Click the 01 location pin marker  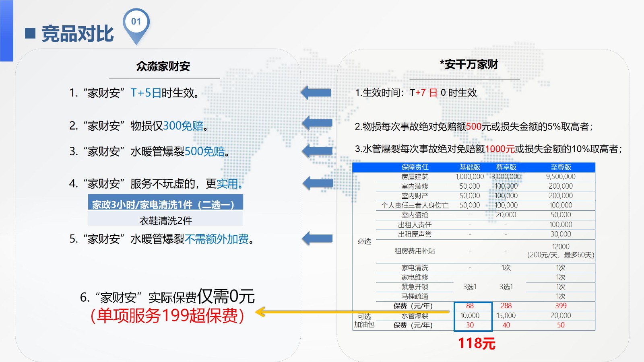click(x=136, y=23)
